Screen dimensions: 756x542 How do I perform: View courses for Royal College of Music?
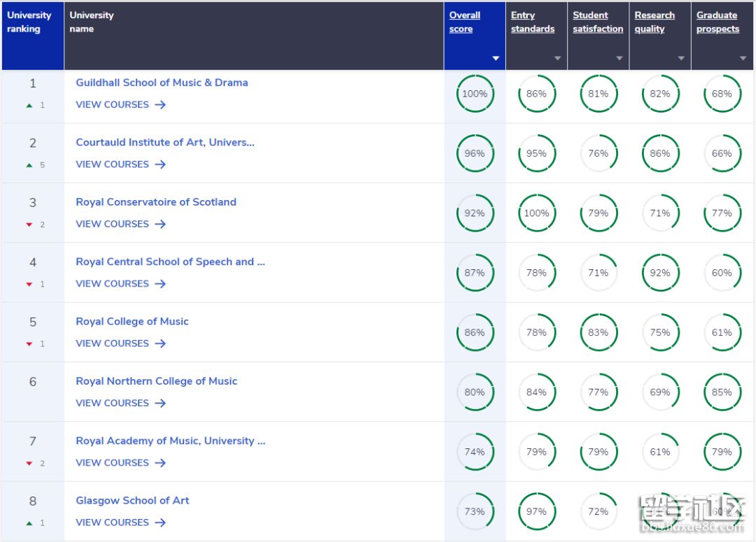[x=120, y=343]
